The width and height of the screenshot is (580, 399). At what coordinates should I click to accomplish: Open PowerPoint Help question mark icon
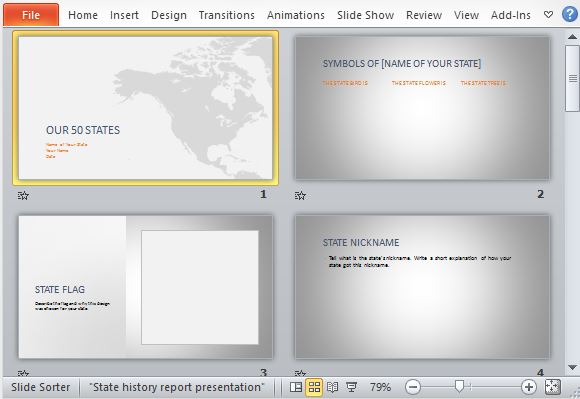(570, 15)
